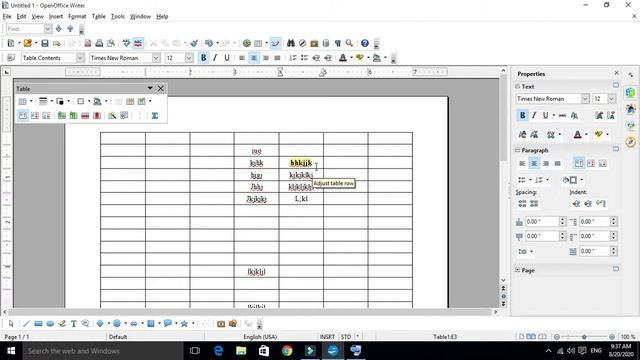This screenshot has width=640, height=360.
Task: Click Default page style in status bar
Action: [118, 337]
